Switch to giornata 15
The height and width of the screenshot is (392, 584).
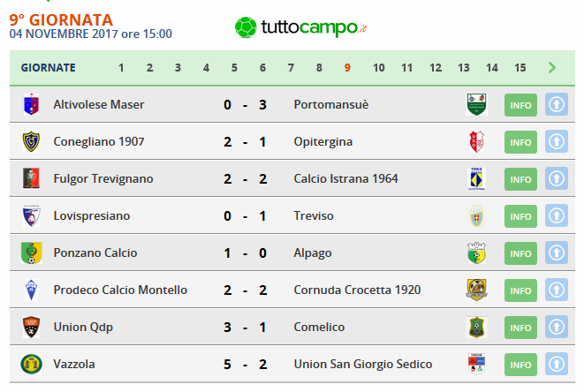point(520,68)
